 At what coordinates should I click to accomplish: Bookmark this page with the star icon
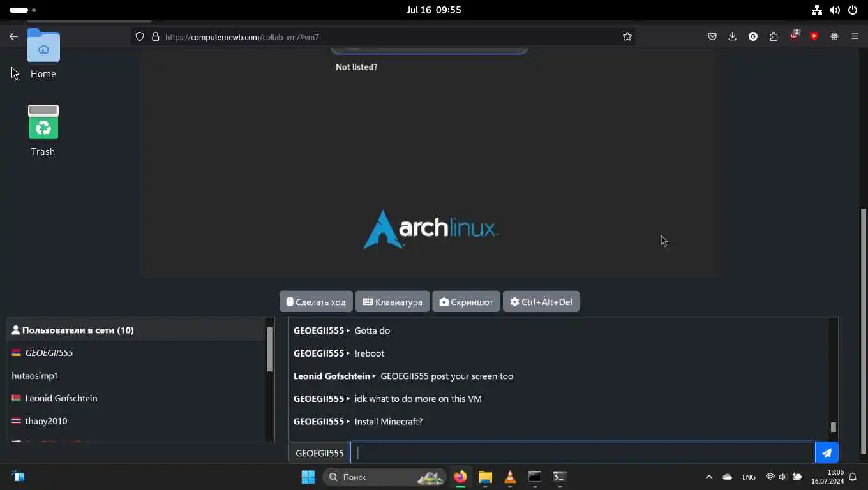(x=627, y=36)
